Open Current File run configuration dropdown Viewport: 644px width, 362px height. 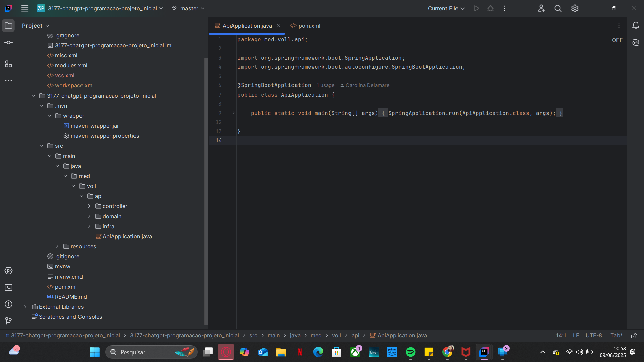[446, 8]
